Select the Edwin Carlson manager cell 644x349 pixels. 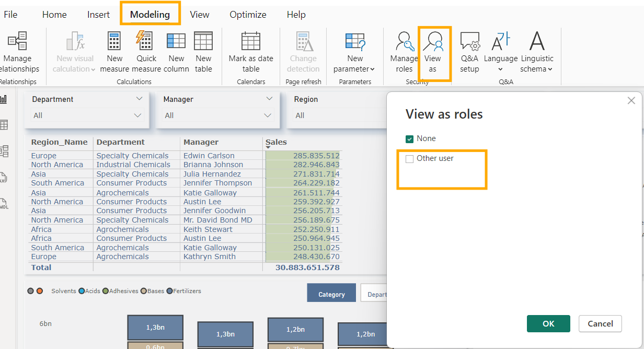209,156
